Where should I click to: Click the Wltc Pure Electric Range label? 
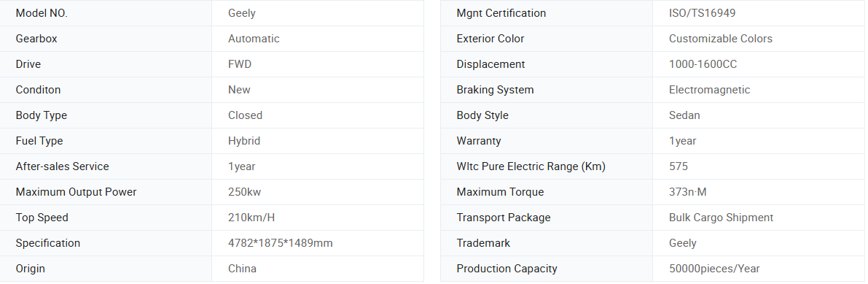coord(531,166)
